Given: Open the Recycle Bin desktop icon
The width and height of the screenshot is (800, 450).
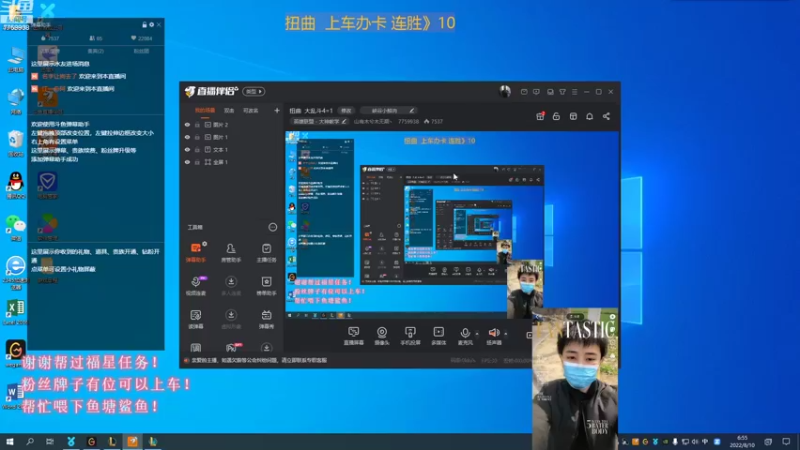Looking at the screenshot, I should (16, 143).
